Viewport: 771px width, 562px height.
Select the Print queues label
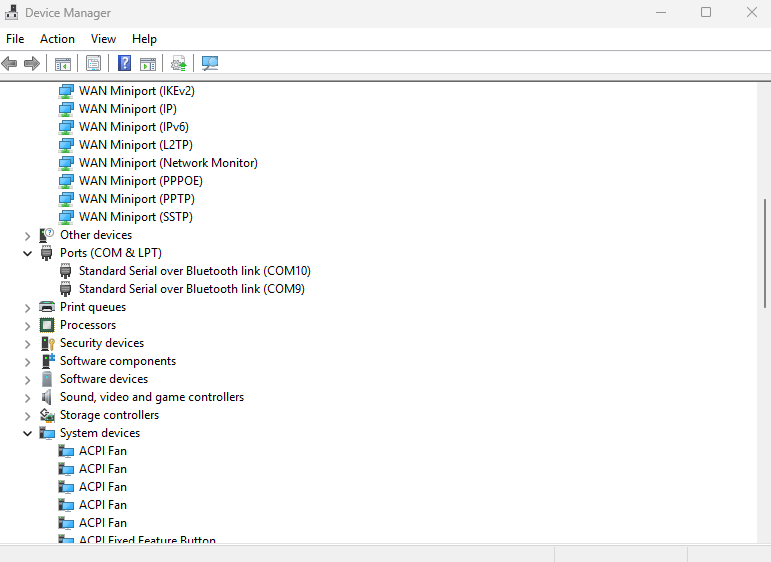point(93,307)
